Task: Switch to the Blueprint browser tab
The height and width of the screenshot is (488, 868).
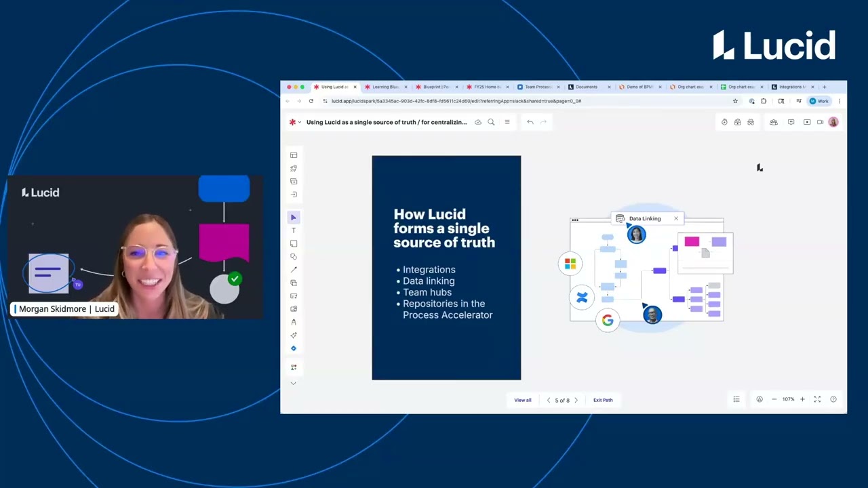Action: (436, 87)
